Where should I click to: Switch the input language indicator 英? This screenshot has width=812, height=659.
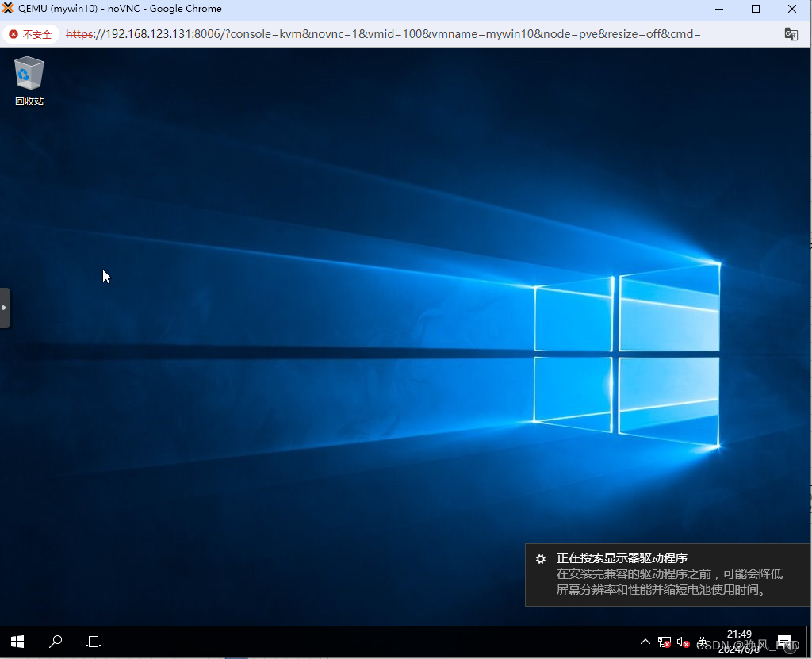(703, 642)
